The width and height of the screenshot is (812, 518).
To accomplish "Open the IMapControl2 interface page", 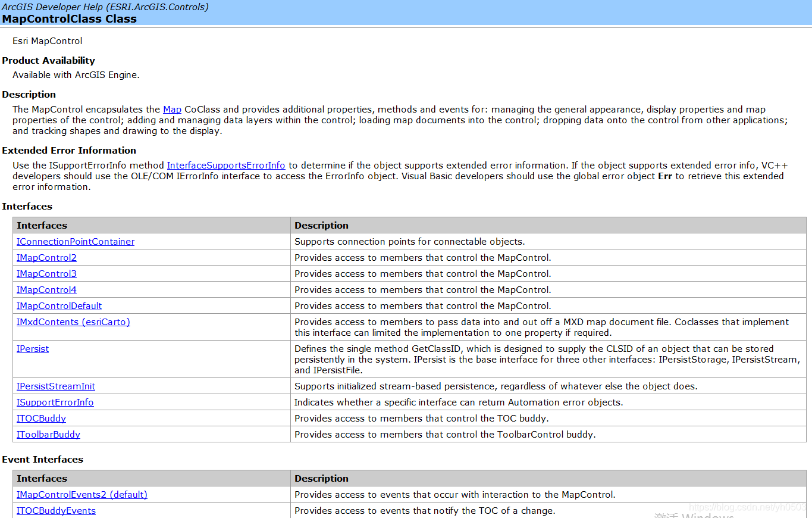I will (x=46, y=258).
